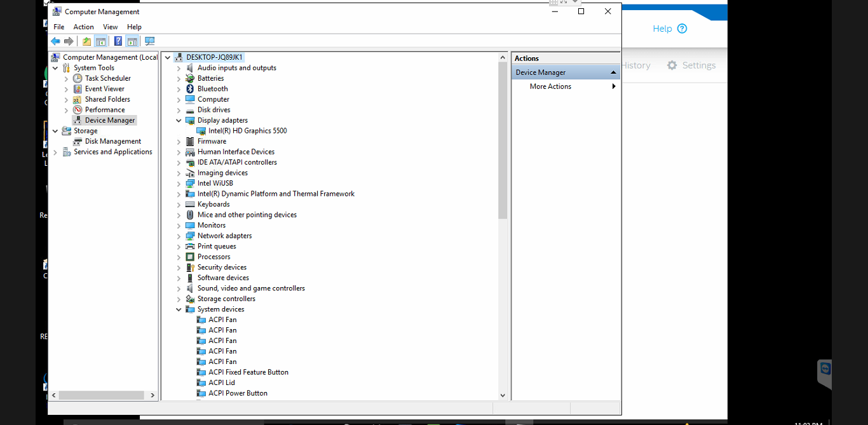Image resolution: width=868 pixels, height=425 pixels.
Task: Click the device list vertical scrollbar thumb
Action: (503, 140)
